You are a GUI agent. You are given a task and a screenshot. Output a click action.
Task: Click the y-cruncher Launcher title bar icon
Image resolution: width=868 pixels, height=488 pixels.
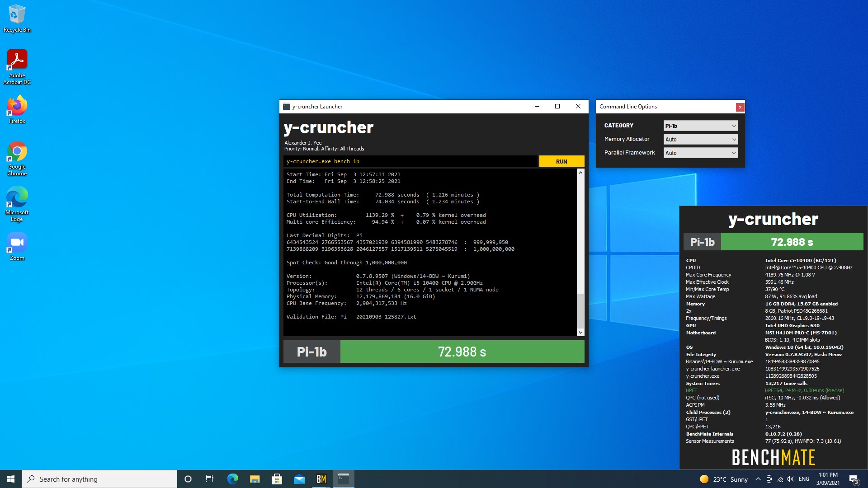click(287, 107)
